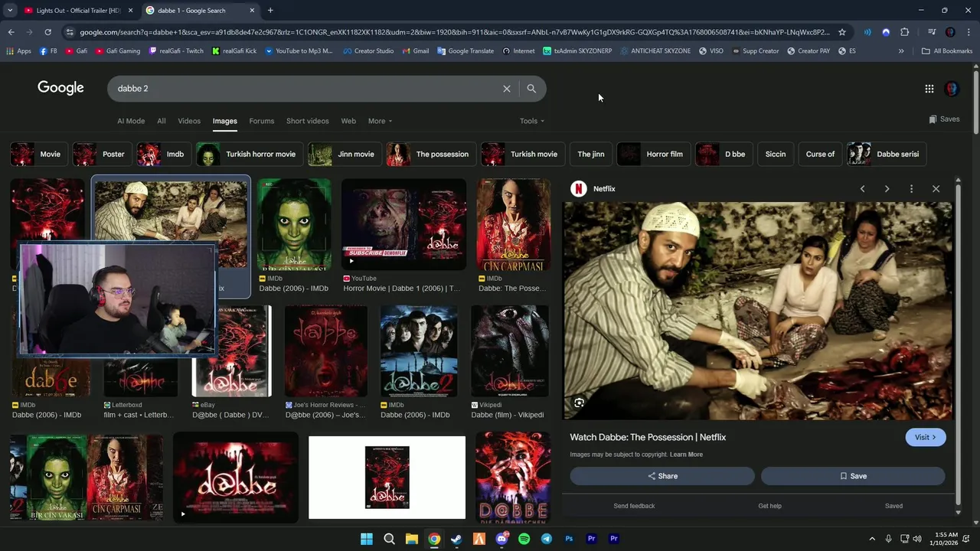Screen dimensions: 980x551
Task: Click the magnifier search icon in Google search bar
Action: pyautogui.click(x=531, y=89)
